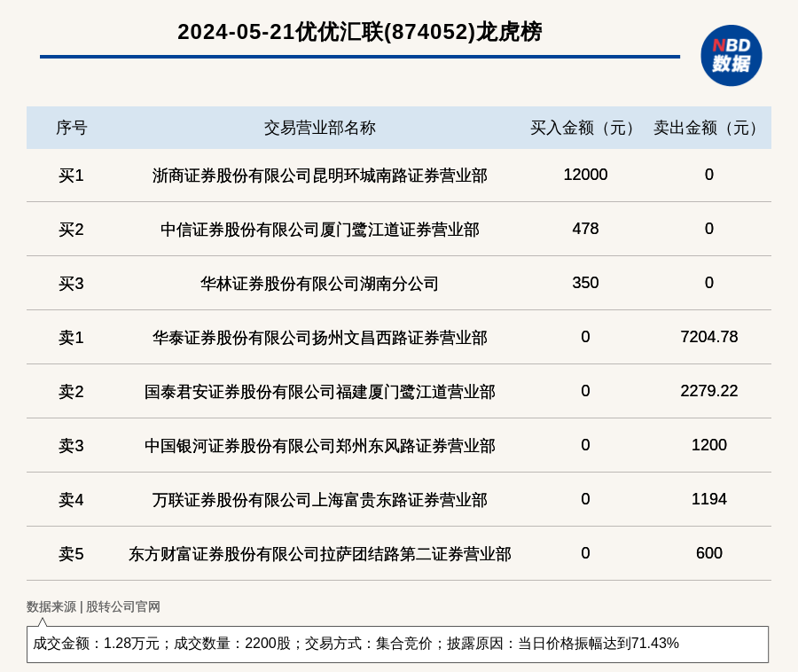Click the 数据来源 | 股转公司官网 source note
Screen dimensions: 798x672
coord(93,606)
